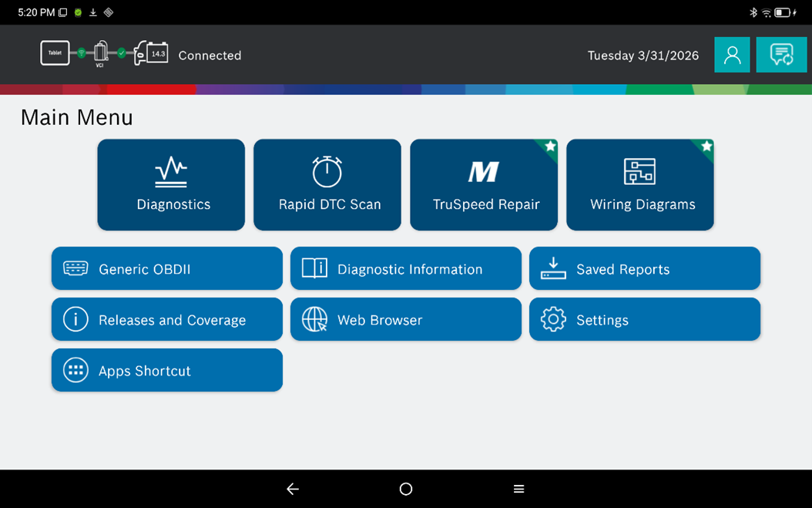
Task: Open Diagnostic Information
Action: pyautogui.click(x=406, y=269)
